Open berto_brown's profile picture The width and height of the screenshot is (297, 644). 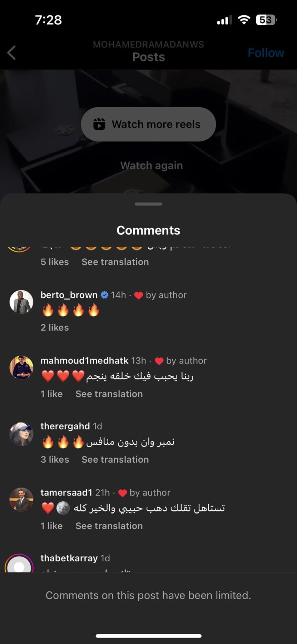(21, 302)
